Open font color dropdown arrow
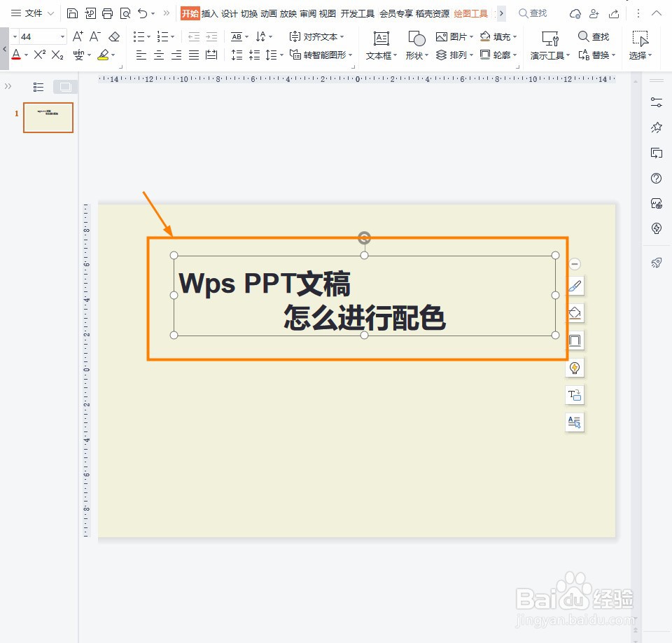This screenshot has width=672, height=643. click(x=26, y=55)
